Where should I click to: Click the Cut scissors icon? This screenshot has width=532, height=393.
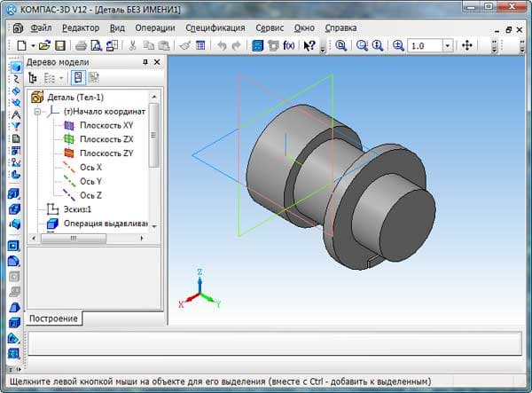pos(133,45)
